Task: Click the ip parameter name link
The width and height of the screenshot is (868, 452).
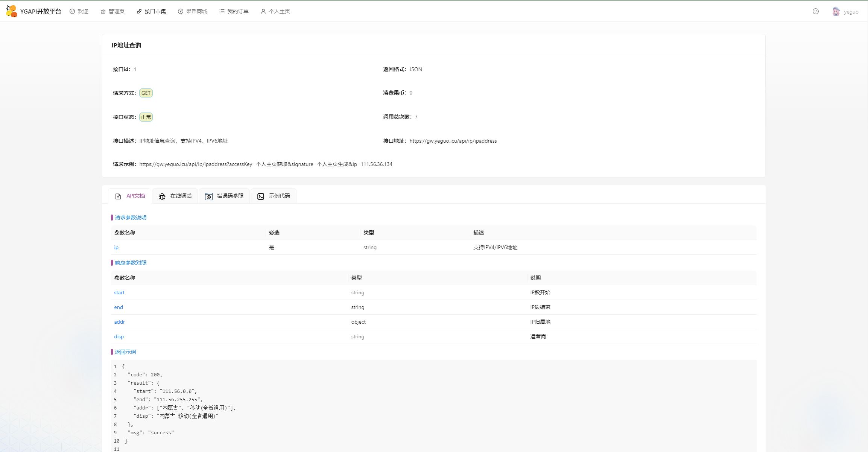Action: pos(116,247)
